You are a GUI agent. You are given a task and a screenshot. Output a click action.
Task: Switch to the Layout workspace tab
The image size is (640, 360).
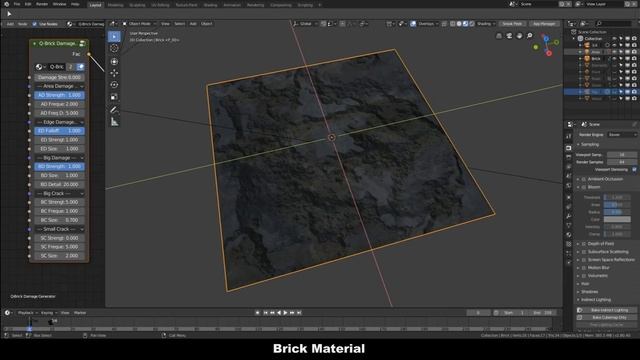point(95,5)
